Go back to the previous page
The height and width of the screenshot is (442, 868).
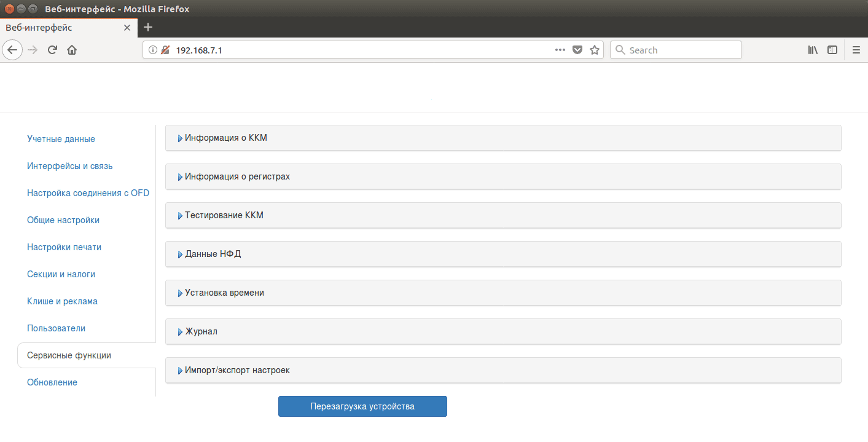(x=12, y=50)
